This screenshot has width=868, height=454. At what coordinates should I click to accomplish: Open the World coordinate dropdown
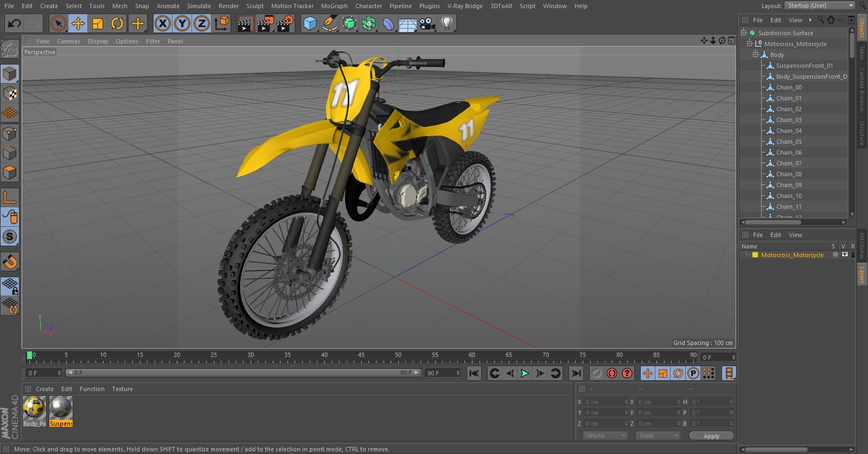tap(605, 436)
